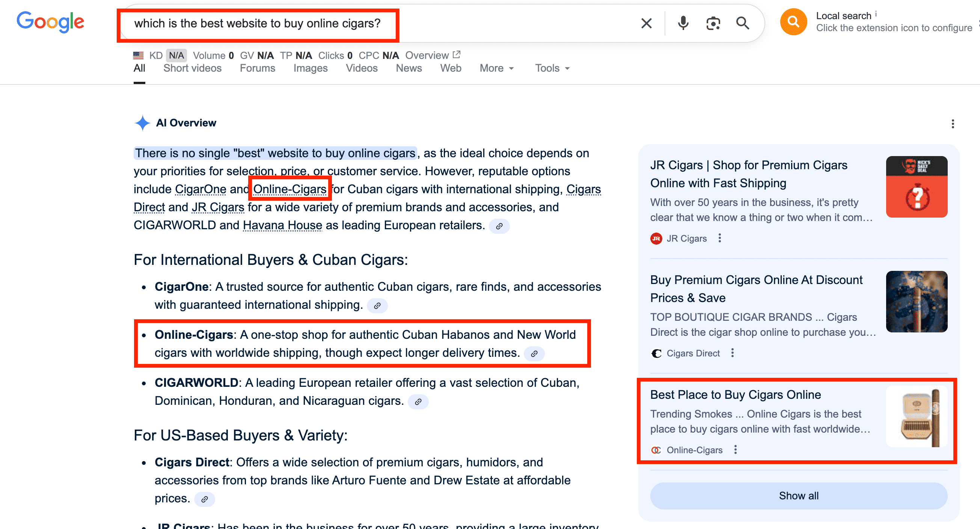Image resolution: width=980 pixels, height=529 pixels.
Task: Open Google Lens image search
Action: point(713,23)
